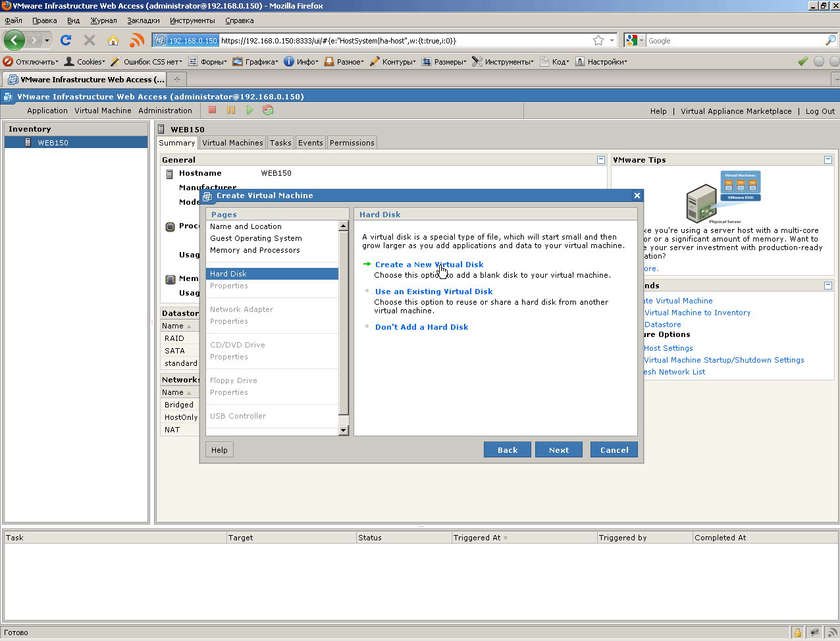This screenshot has height=641, width=840.
Task: Open the Application menu
Action: (x=47, y=111)
